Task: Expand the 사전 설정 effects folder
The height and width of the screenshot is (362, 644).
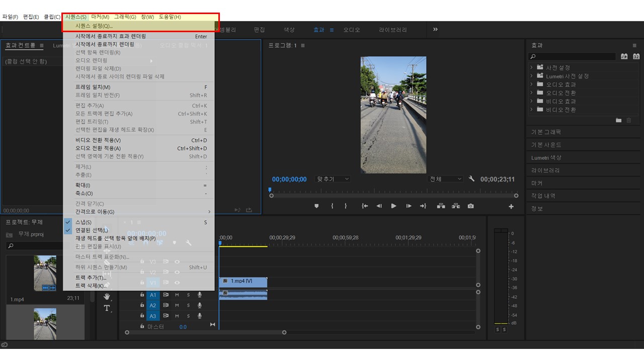Action: click(531, 67)
